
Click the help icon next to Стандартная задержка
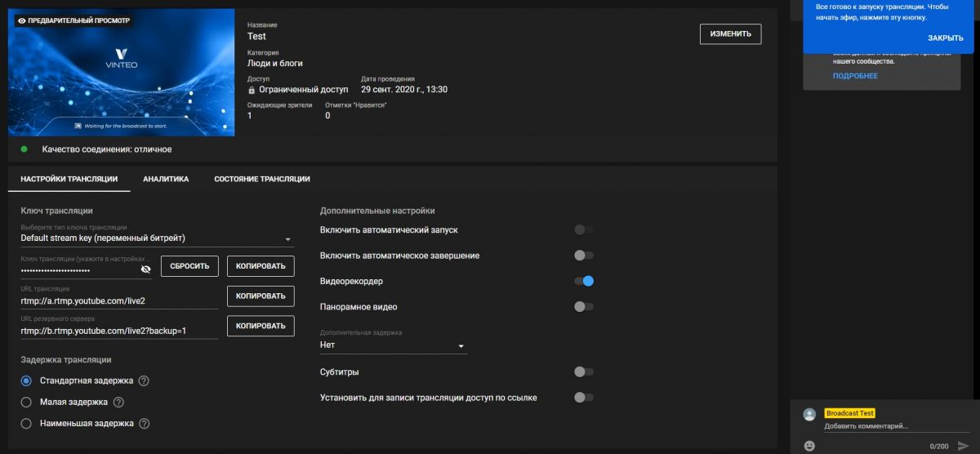[144, 381]
